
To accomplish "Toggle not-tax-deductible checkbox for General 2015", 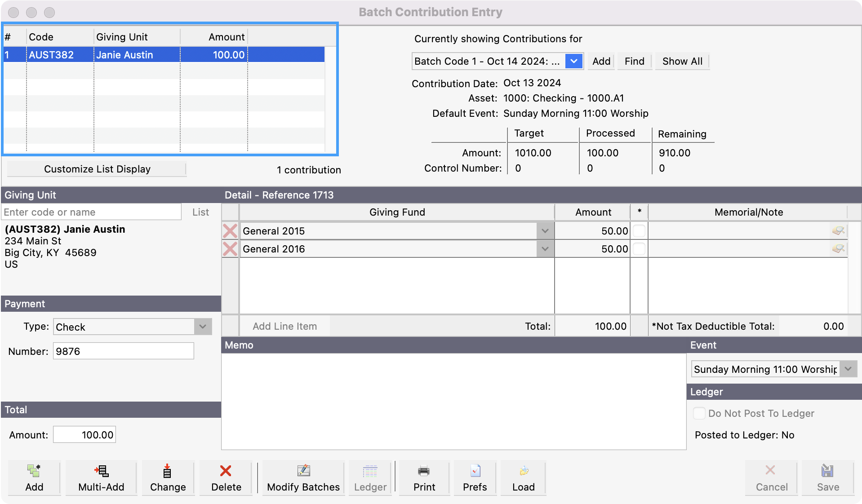I will (639, 231).
